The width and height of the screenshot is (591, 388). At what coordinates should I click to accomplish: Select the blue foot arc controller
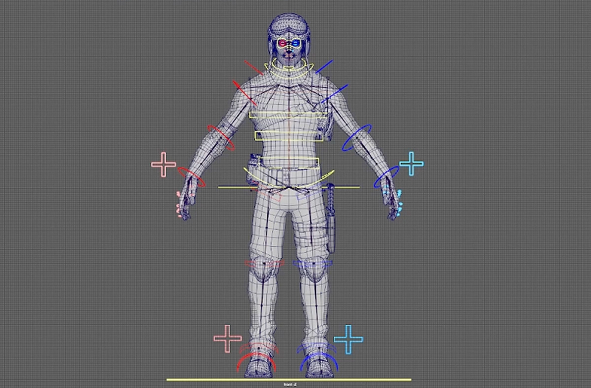click(x=319, y=361)
